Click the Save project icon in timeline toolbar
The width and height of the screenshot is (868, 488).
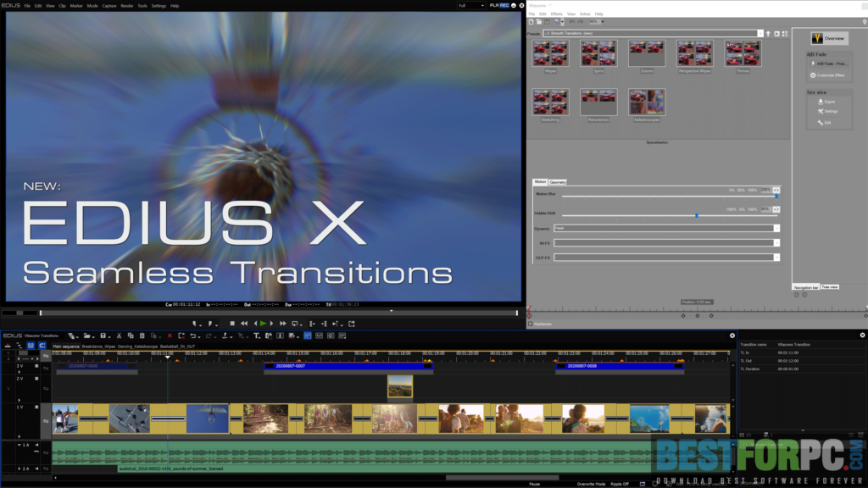pos(103,335)
